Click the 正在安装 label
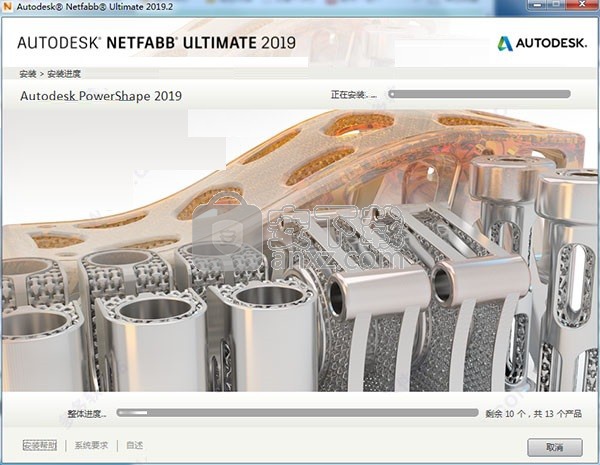600x465 pixels. coord(354,95)
